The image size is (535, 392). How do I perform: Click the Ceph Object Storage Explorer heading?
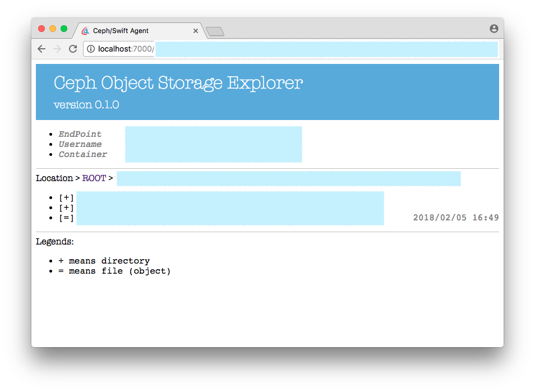tap(178, 83)
